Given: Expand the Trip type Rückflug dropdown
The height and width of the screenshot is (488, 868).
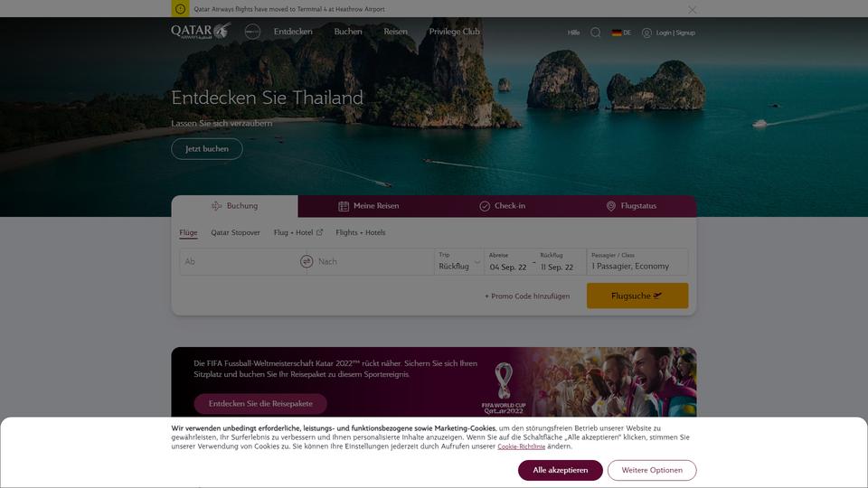Looking at the screenshot, I should pos(459,262).
